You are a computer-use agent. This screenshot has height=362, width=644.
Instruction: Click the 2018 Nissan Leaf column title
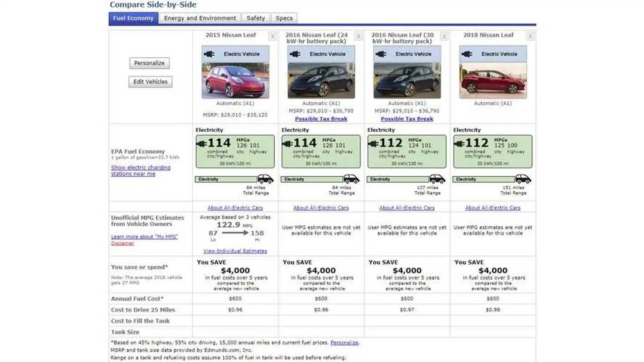488,35
